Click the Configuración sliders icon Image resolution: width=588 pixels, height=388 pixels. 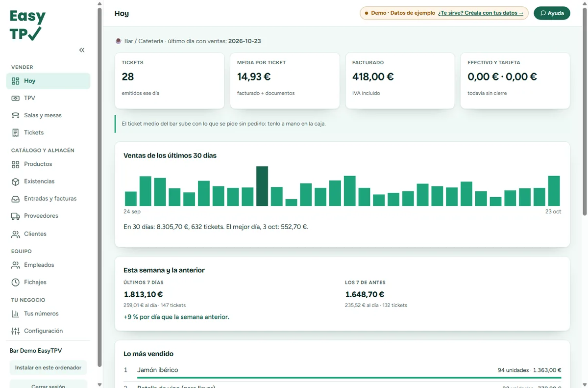coord(16,331)
